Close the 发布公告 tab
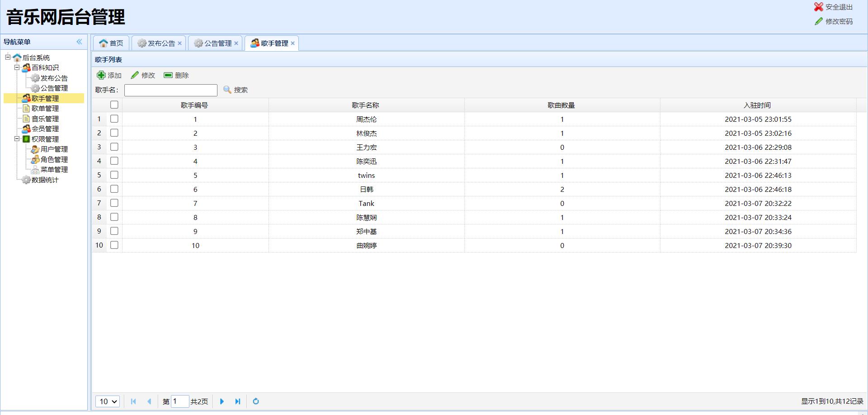This screenshot has height=415, width=868. point(179,43)
